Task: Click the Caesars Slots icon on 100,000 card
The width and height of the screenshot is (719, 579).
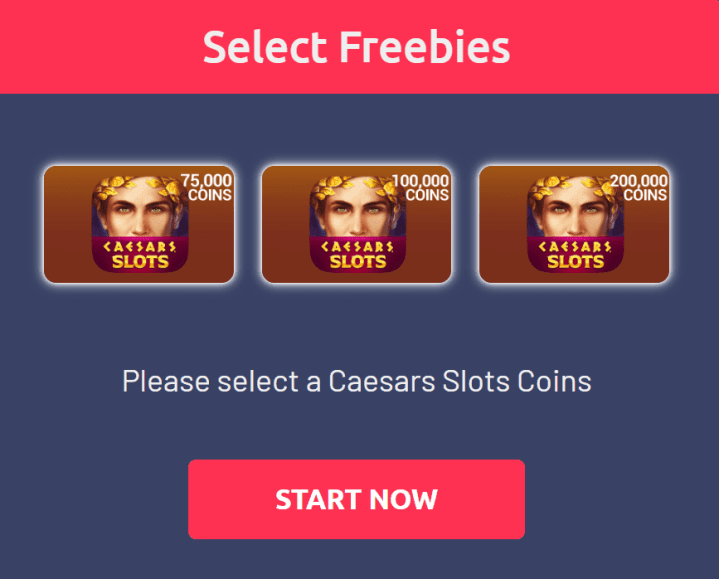Action: point(358,224)
